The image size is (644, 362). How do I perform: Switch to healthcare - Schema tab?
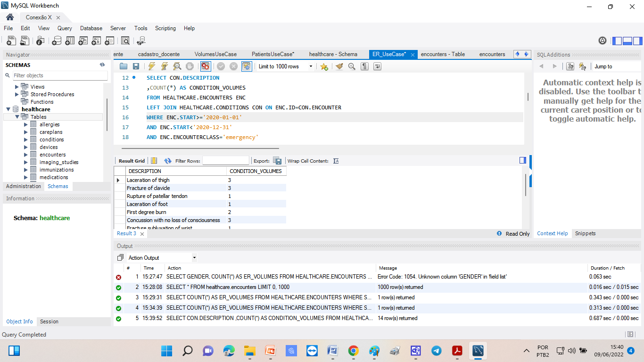click(333, 54)
